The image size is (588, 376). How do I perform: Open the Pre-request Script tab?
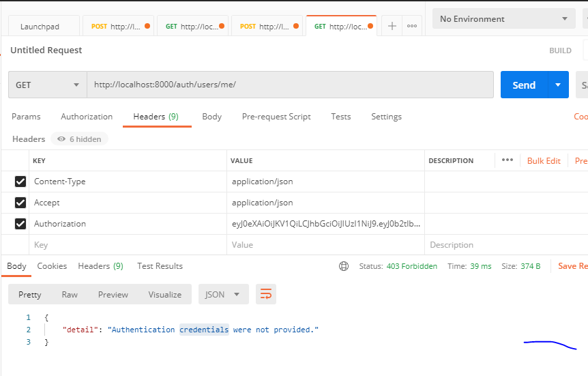(276, 117)
